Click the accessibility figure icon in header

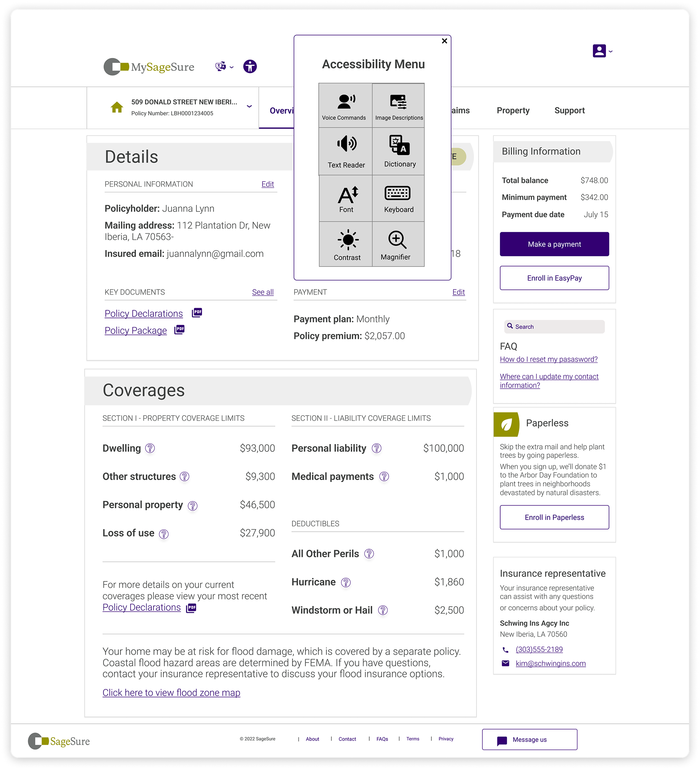pos(250,66)
